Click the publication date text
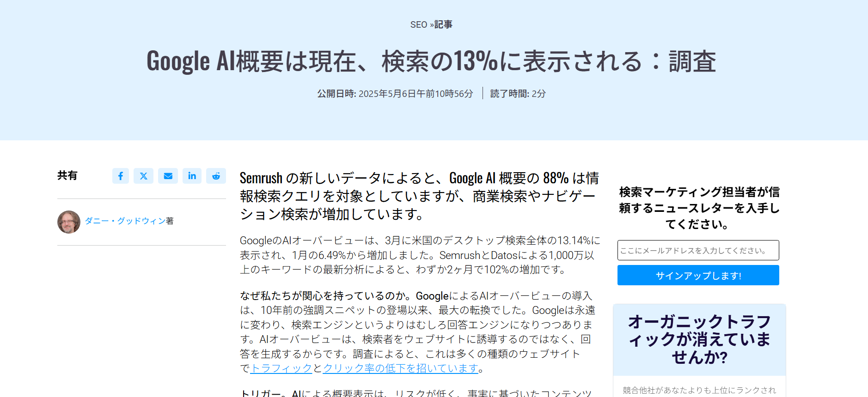 coord(394,93)
